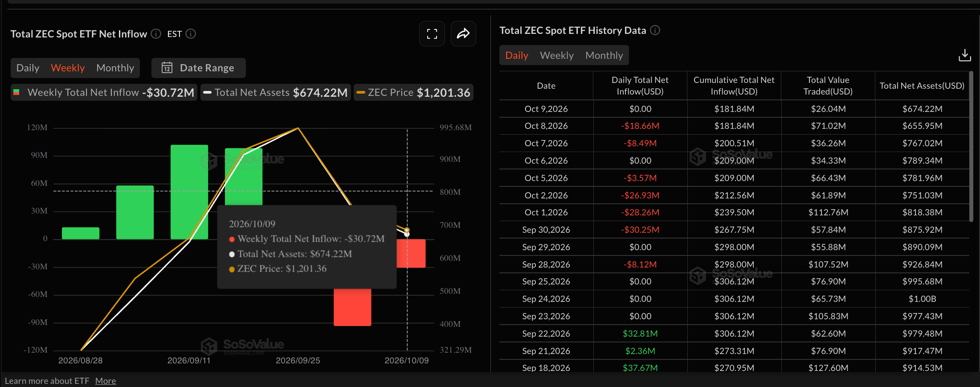Click the -$30.25M inflow value
The image size is (980, 387).
click(640, 230)
